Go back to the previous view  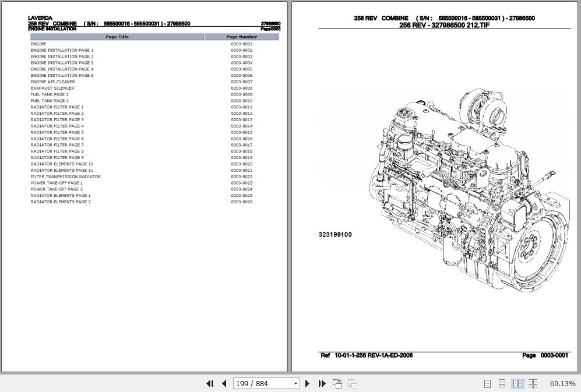(336, 384)
